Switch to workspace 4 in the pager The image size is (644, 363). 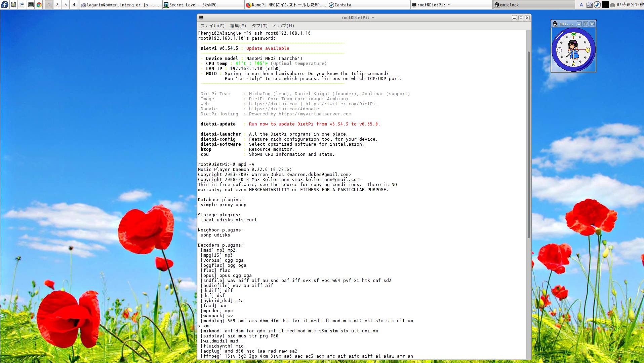pyautogui.click(x=74, y=4)
